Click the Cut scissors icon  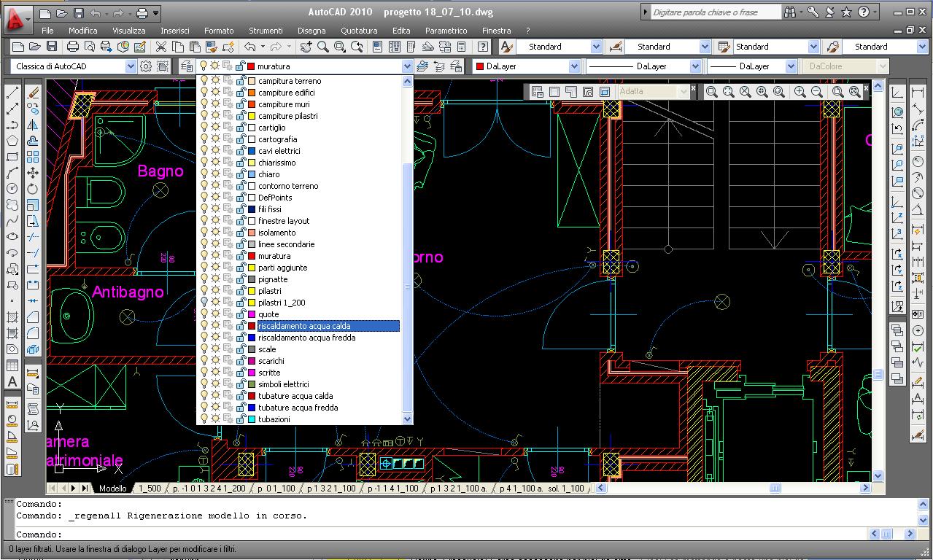(x=161, y=46)
